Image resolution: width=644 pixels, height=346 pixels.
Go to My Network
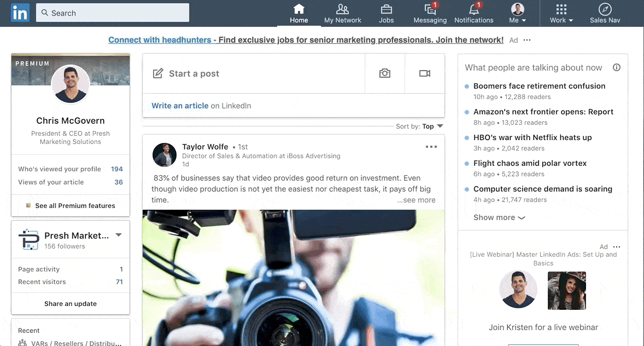click(x=343, y=14)
